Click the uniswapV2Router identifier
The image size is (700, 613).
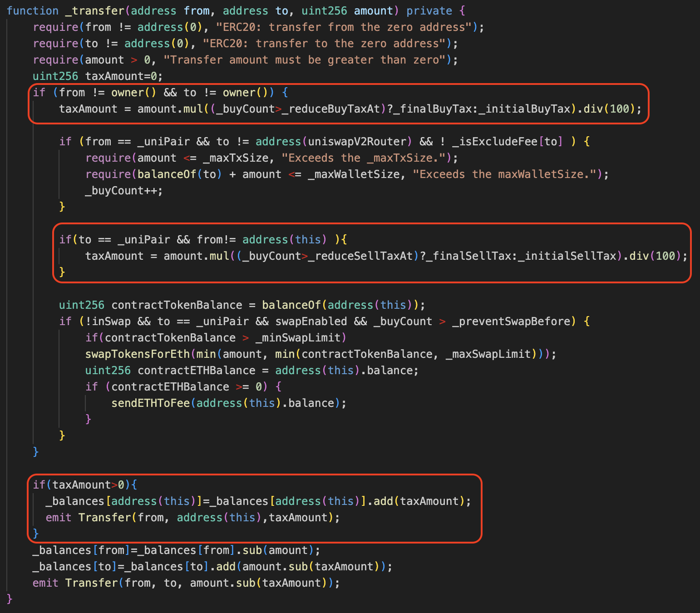357,142
